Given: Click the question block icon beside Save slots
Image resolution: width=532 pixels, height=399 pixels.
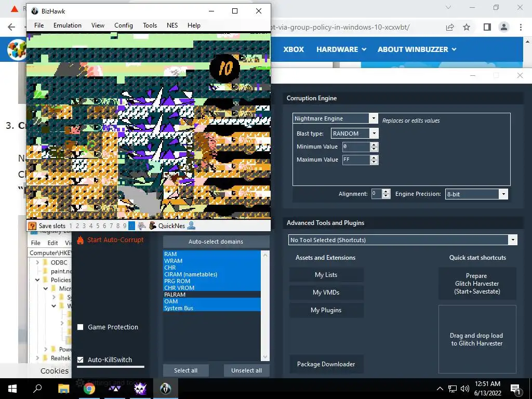Looking at the screenshot, I should pyautogui.click(x=32, y=226).
